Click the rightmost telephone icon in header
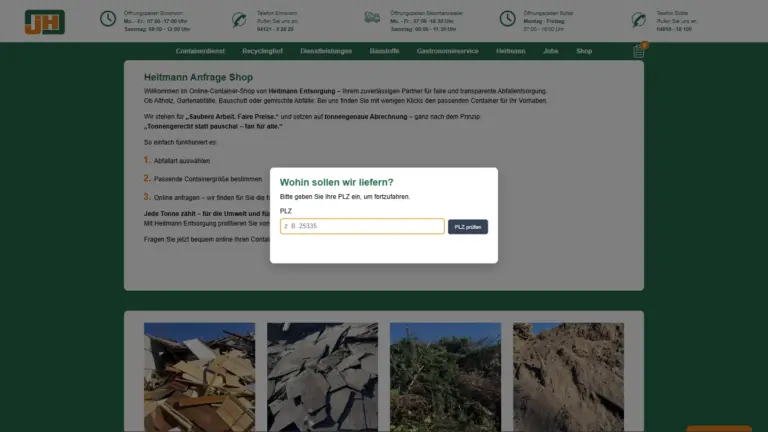The width and height of the screenshot is (768, 432). click(639, 19)
